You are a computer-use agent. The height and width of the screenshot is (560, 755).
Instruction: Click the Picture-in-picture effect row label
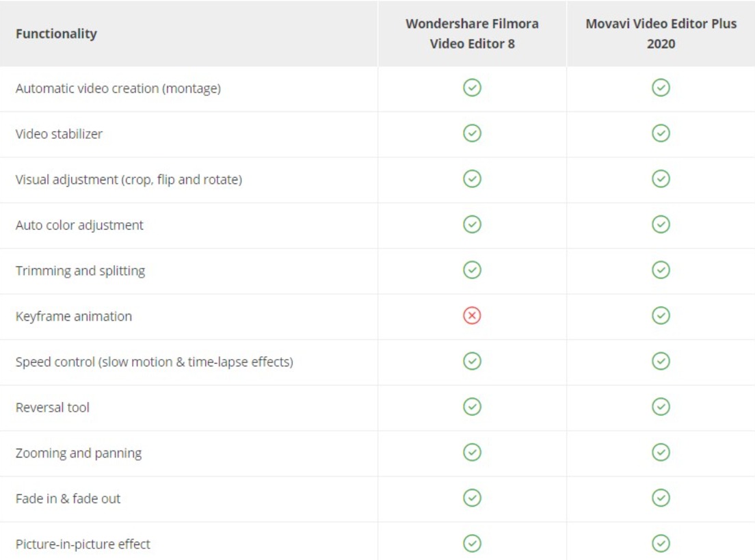(x=83, y=544)
